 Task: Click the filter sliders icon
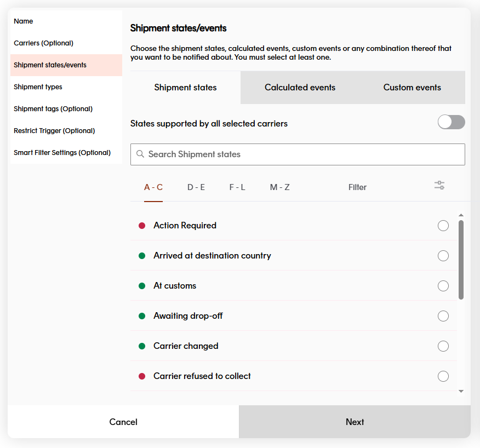(x=439, y=186)
